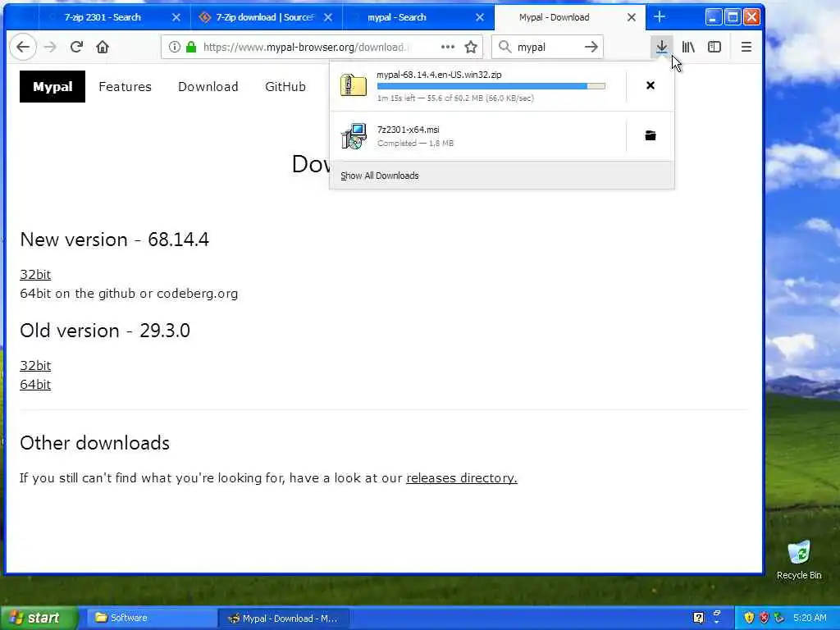Go back with the browser back arrow

coord(23,47)
